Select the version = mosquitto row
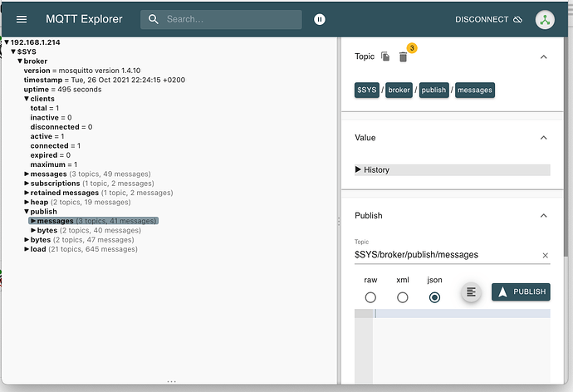 82,71
